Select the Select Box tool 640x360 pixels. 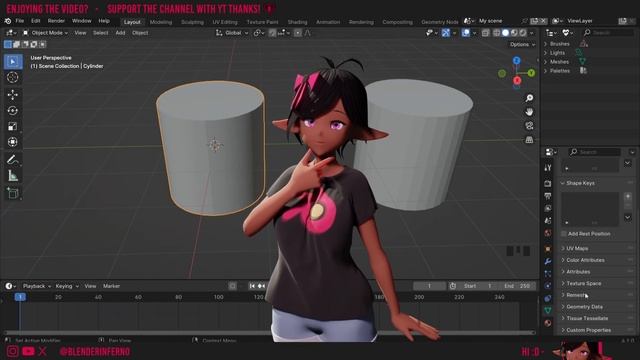click(x=13, y=62)
